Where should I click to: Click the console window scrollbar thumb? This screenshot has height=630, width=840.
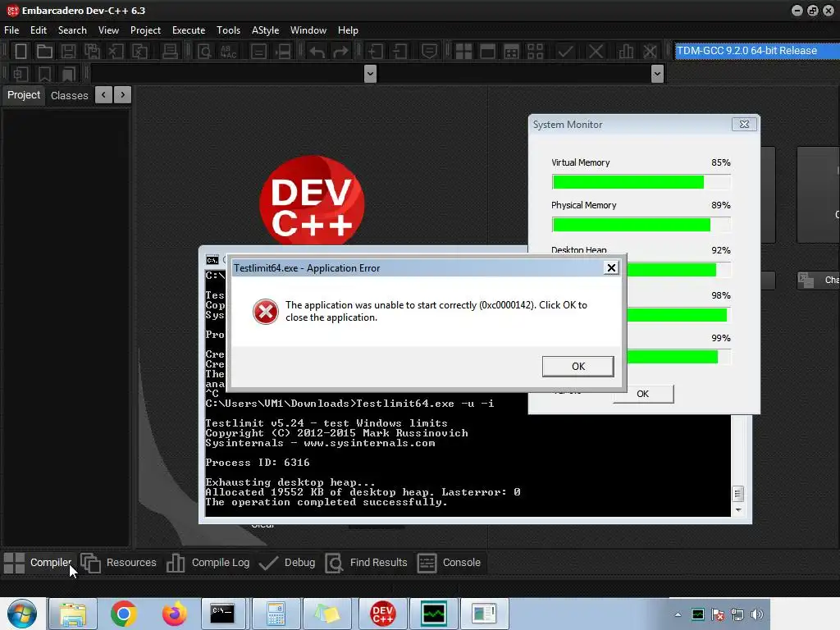coord(737,493)
